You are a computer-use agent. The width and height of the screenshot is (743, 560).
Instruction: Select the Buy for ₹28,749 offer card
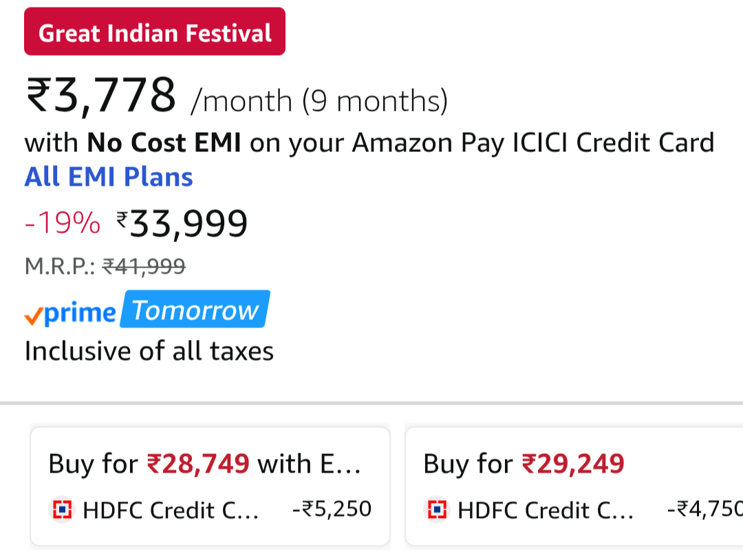[210, 486]
